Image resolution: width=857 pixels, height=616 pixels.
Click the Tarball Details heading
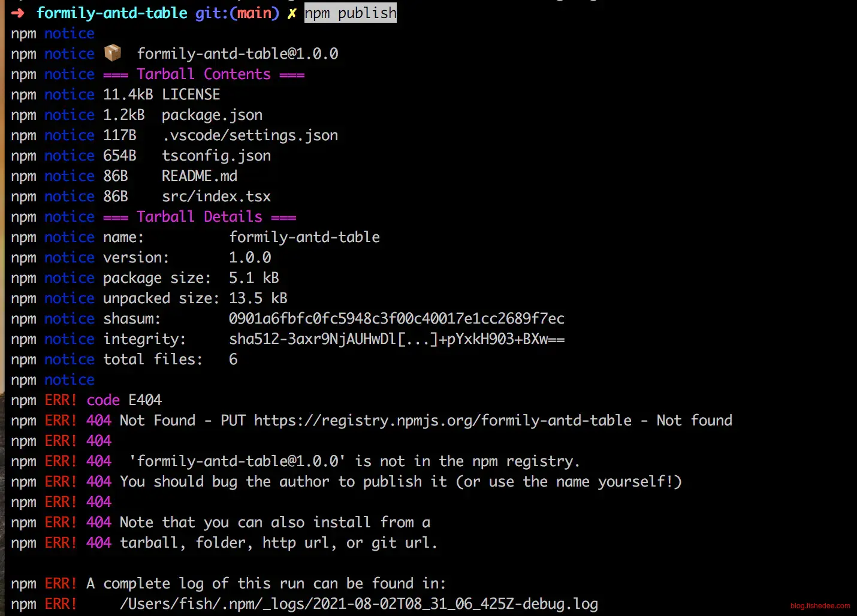point(199,216)
